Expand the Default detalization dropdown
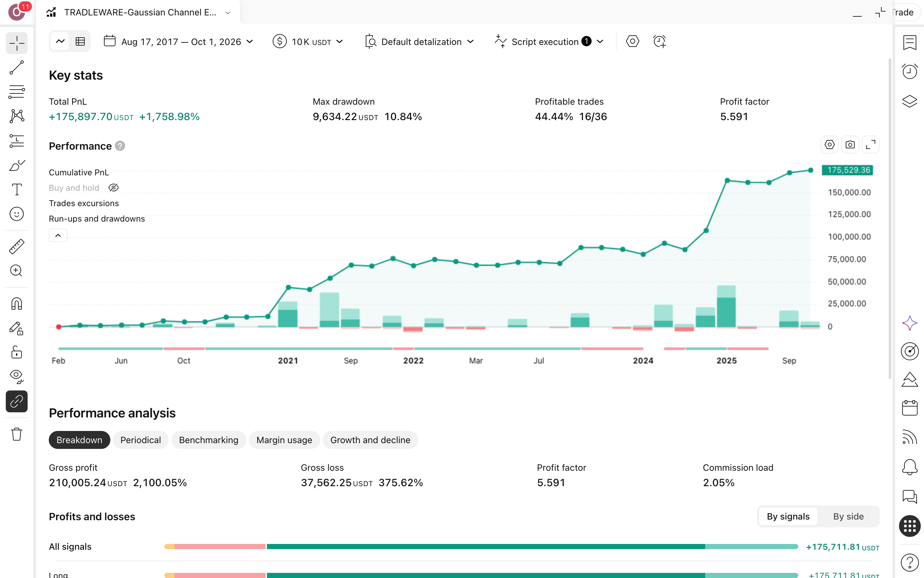This screenshot has width=924, height=578. [419, 41]
